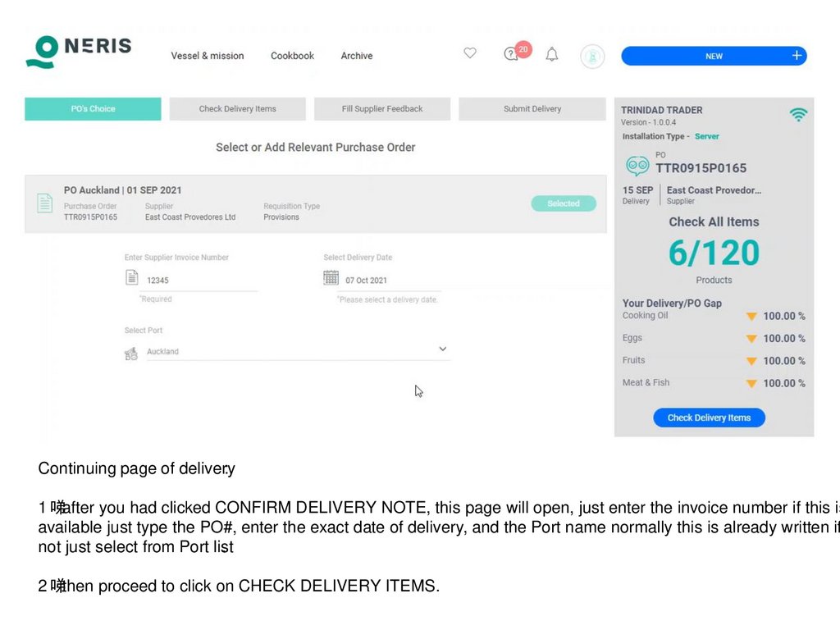Open the Archive menu
Image resolution: width=840 pixels, height=630 pixels.
(x=357, y=56)
